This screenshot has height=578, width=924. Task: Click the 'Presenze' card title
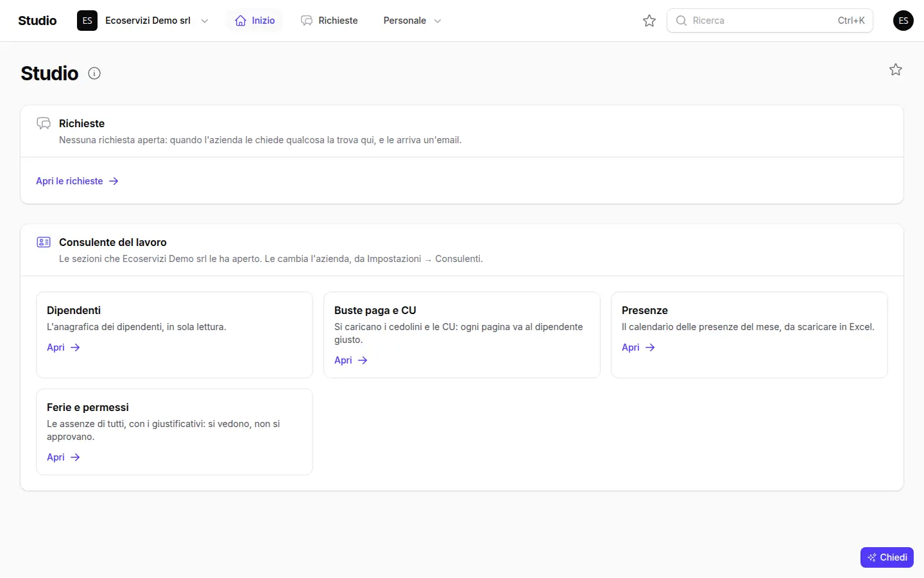(x=645, y=310)
